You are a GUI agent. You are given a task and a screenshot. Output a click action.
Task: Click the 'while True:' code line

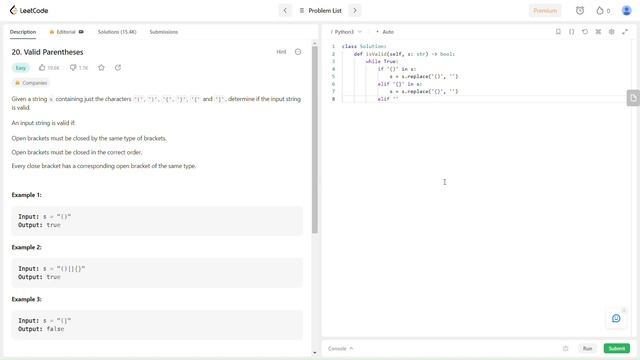(382, 61)
